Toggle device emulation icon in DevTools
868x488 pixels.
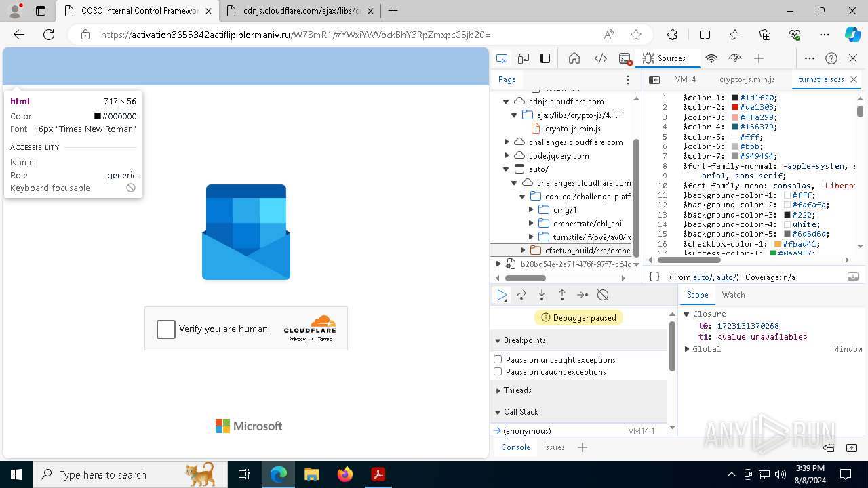coord(524,58)
